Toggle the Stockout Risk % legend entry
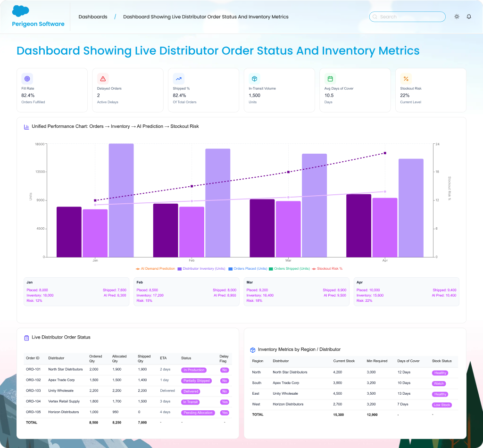Screen dimensions: 483x448 (327, 269)
